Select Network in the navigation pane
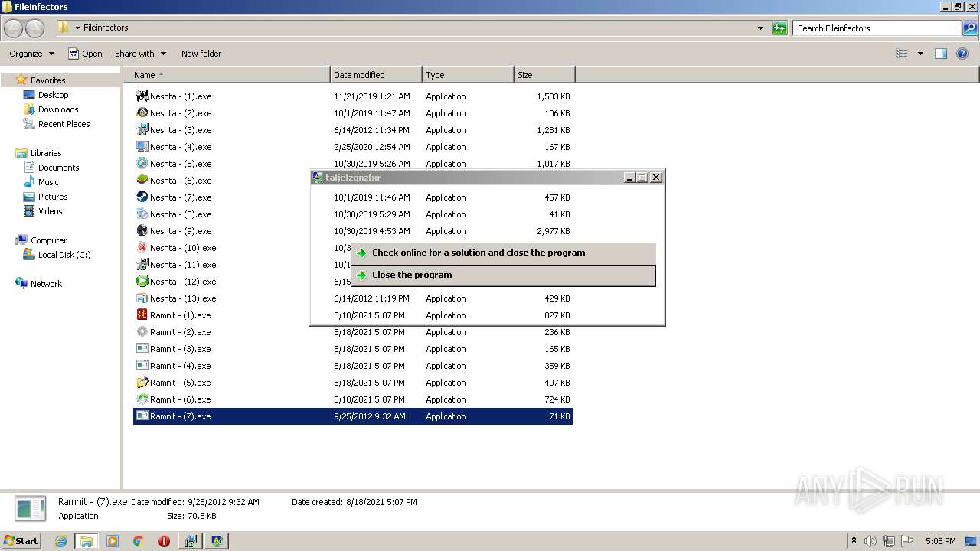Image resolution: width=980 pixels, height=551 pixels. [46, 284]
